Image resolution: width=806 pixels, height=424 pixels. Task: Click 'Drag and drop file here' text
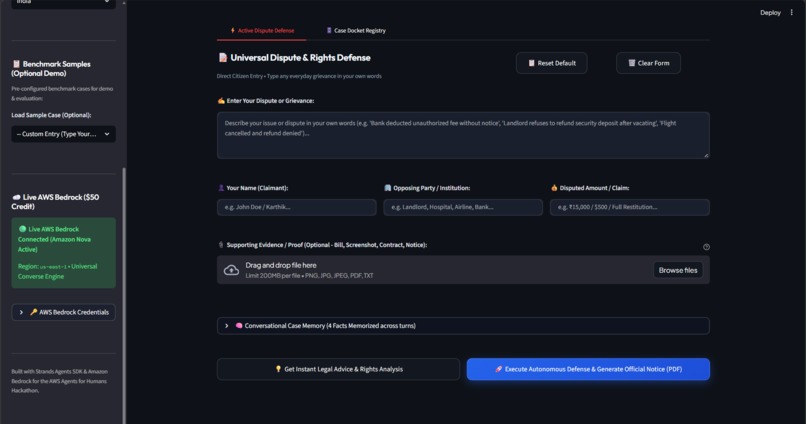tap(281, 265)
